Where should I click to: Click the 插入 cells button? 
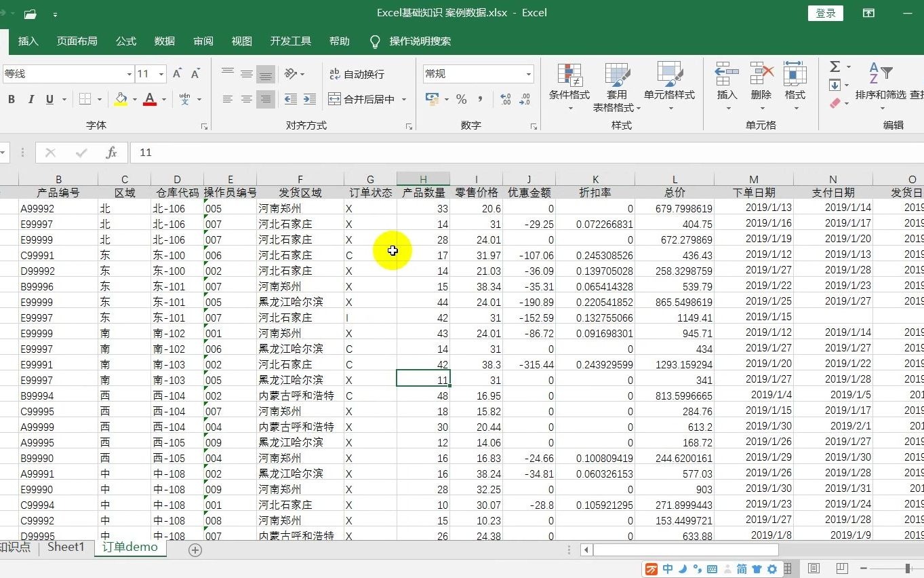pos(727,88)
